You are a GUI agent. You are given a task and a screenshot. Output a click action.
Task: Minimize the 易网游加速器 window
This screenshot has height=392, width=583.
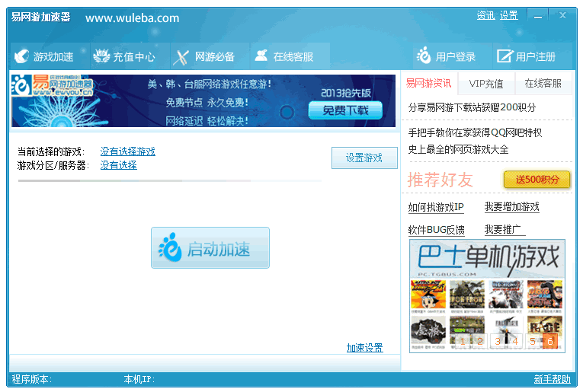(538, 16)
